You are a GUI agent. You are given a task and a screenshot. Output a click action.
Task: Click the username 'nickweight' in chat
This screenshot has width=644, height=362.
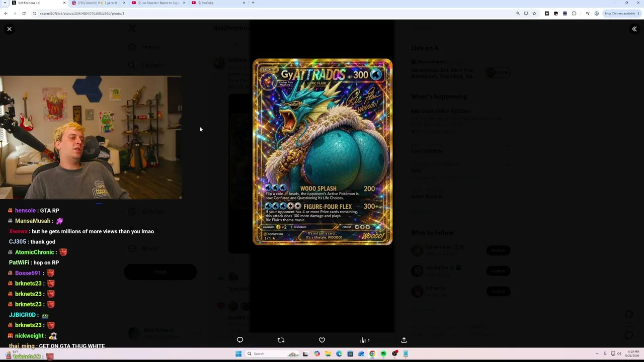[x=29, y=336]
